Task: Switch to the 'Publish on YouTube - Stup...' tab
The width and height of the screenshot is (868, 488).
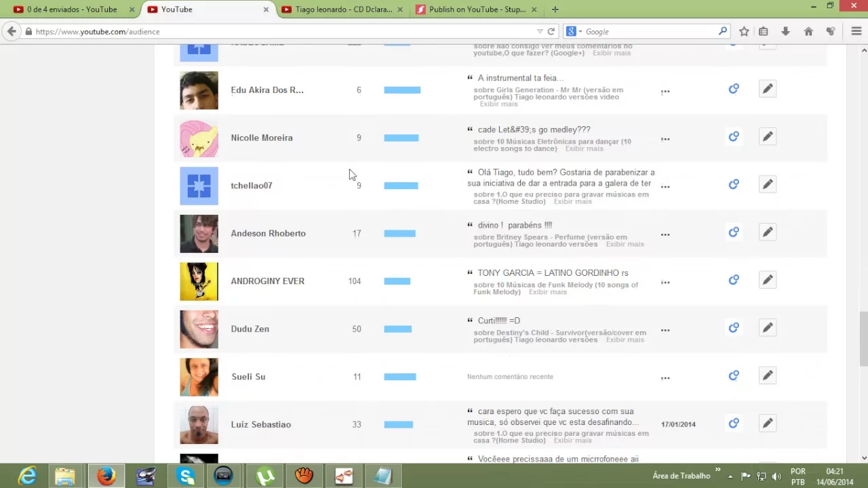Action: [477, 9]
